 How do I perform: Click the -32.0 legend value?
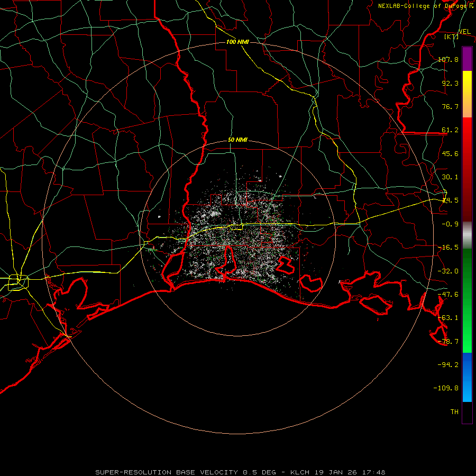click(x=448, y=271)
